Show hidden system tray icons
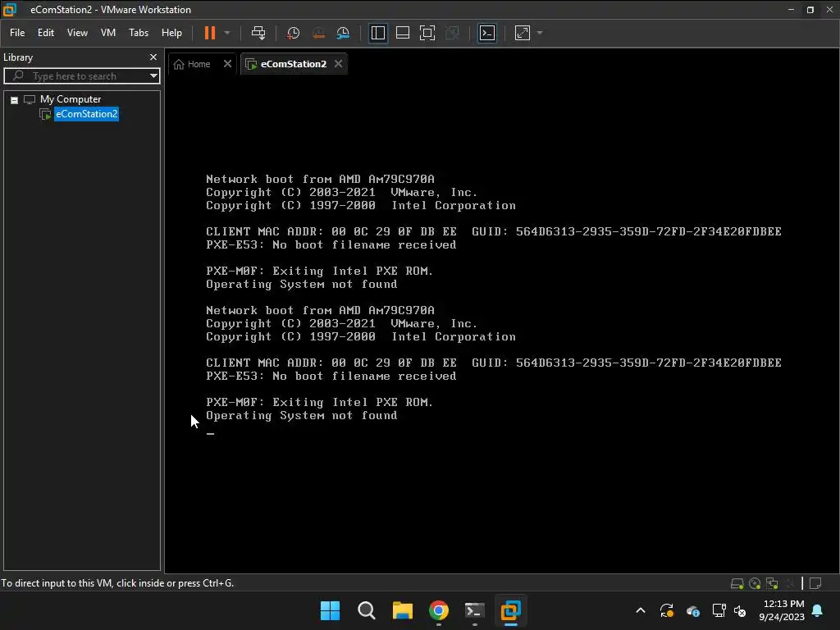 (x=640, y=610)
